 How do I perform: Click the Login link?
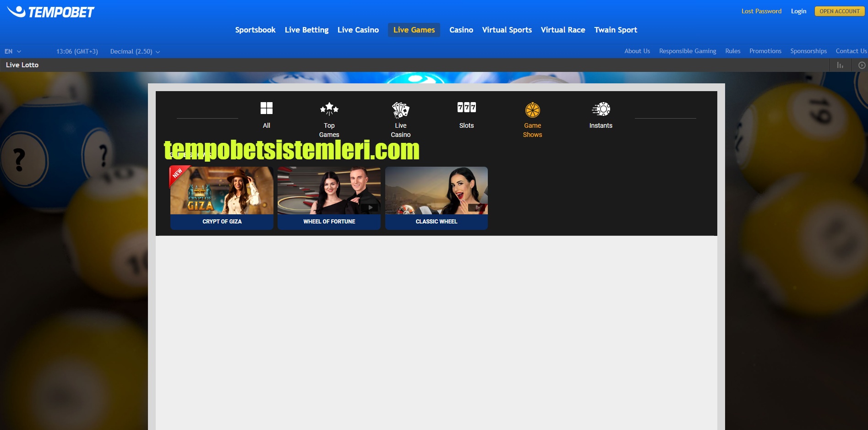click(x=798, y=11)
